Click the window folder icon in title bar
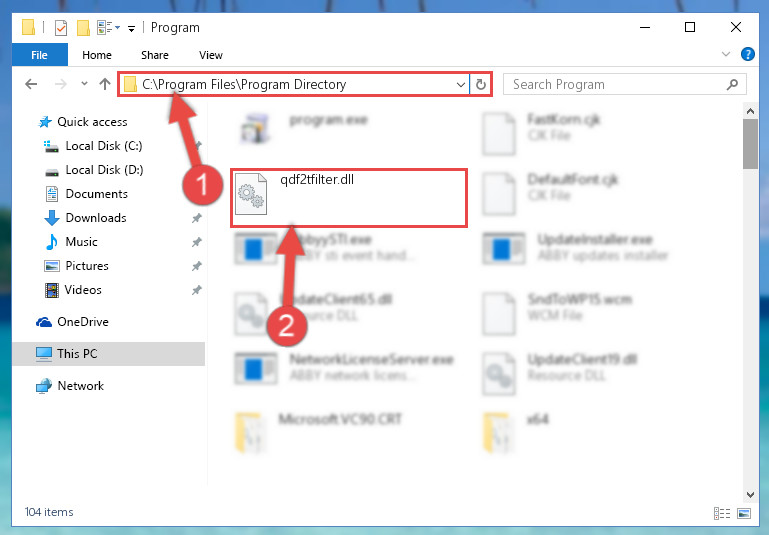Screen dimensions: 769x535 click(28, 27)
